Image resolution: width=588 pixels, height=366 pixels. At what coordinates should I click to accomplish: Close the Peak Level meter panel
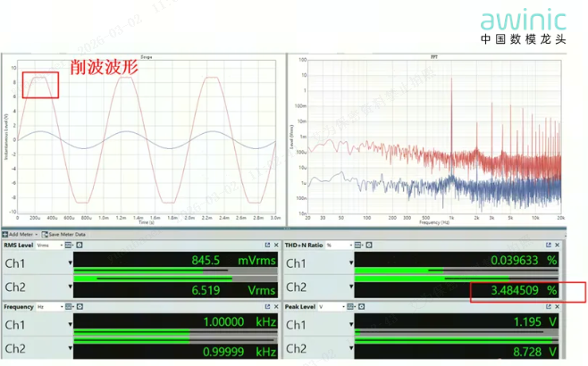[558, 307]
